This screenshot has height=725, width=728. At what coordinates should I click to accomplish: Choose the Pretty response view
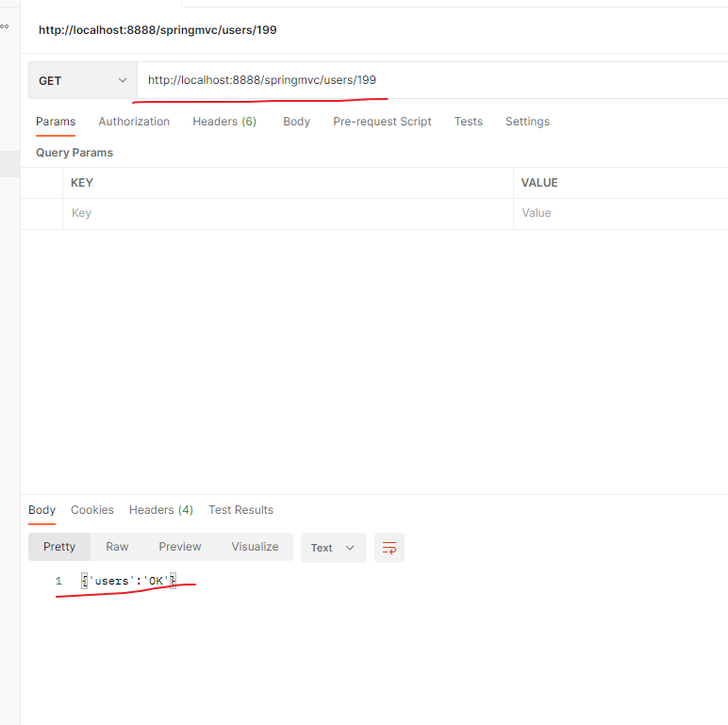tap(59, 547)
